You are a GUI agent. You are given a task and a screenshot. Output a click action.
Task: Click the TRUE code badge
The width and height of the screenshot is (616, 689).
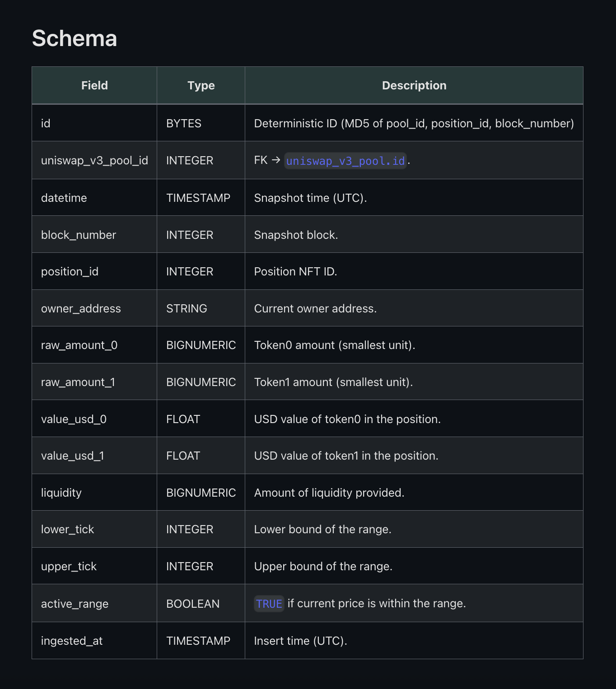click(269, 604)
